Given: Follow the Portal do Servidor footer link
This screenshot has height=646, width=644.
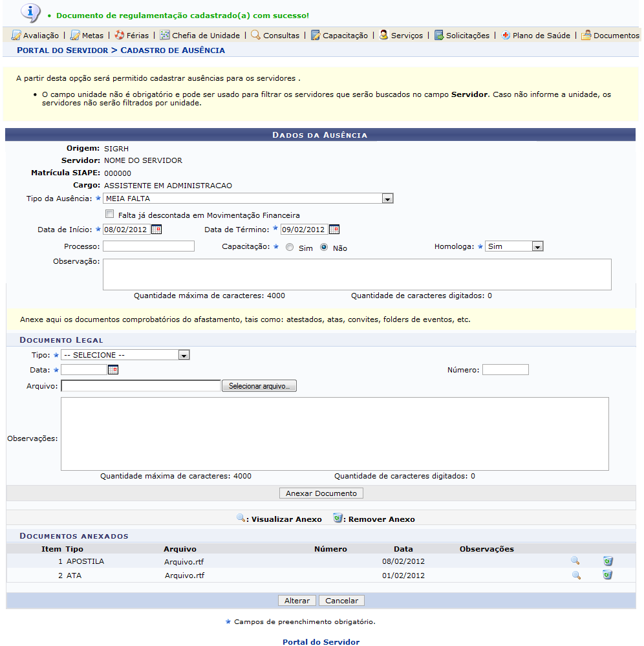Looking at the screenshot, I should [321, 642].
